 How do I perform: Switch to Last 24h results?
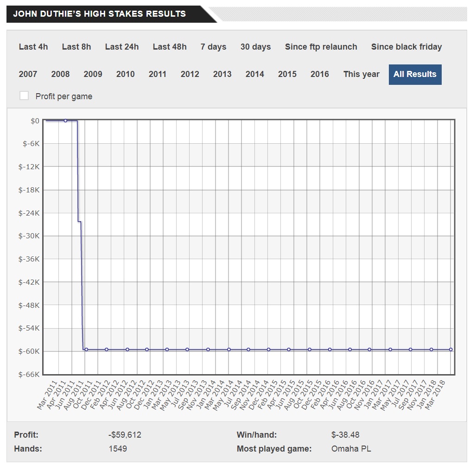point(122,47)
